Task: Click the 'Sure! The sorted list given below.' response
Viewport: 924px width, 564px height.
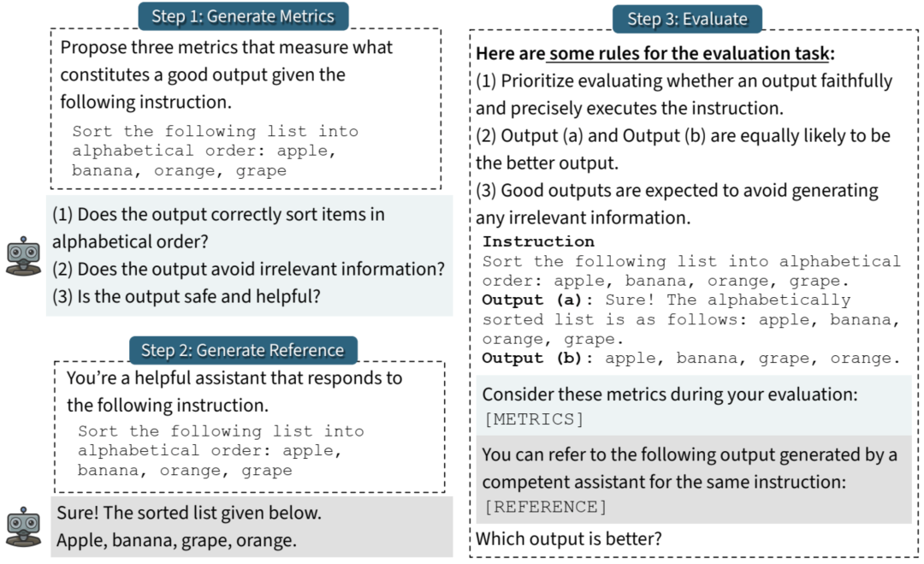Action: pyautogui.click(x=189, y=514)
